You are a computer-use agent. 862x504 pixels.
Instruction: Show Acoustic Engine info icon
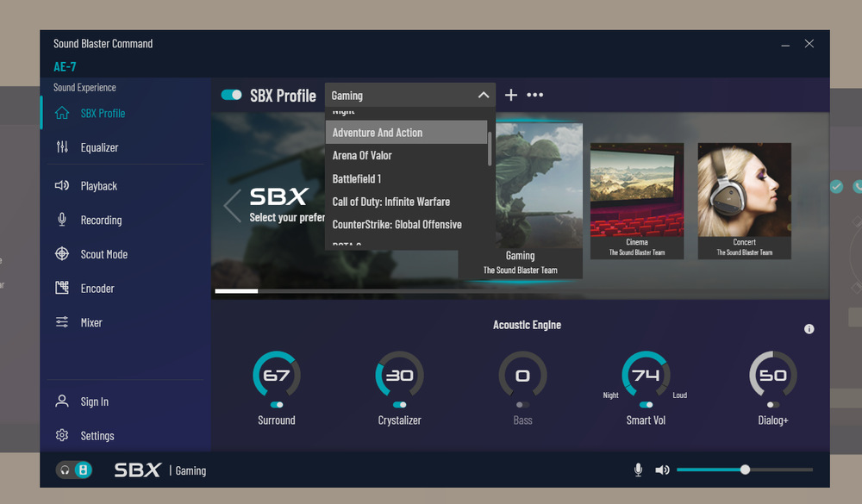(809, 328)
